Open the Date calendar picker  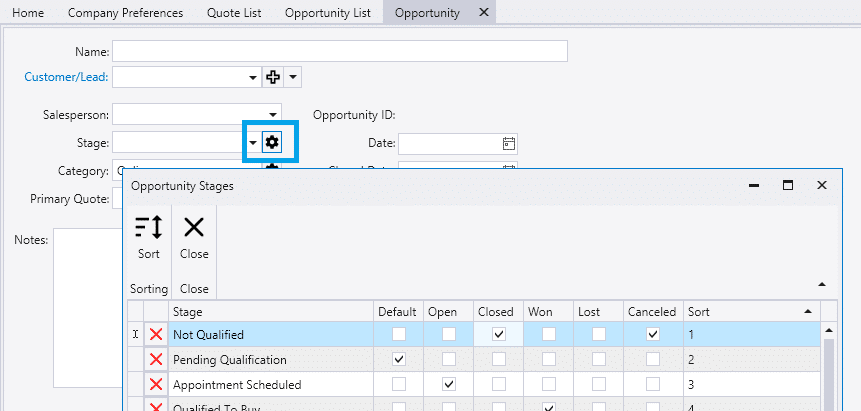point(508,143)
